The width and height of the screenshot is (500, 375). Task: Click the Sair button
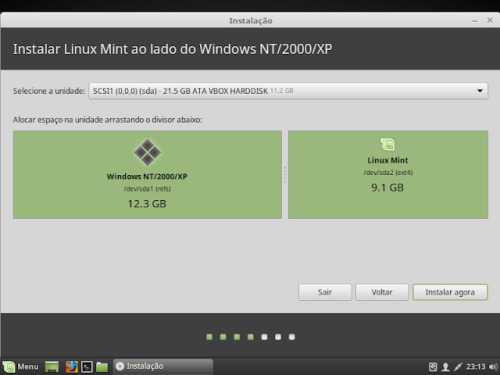[x=325, y=292]
